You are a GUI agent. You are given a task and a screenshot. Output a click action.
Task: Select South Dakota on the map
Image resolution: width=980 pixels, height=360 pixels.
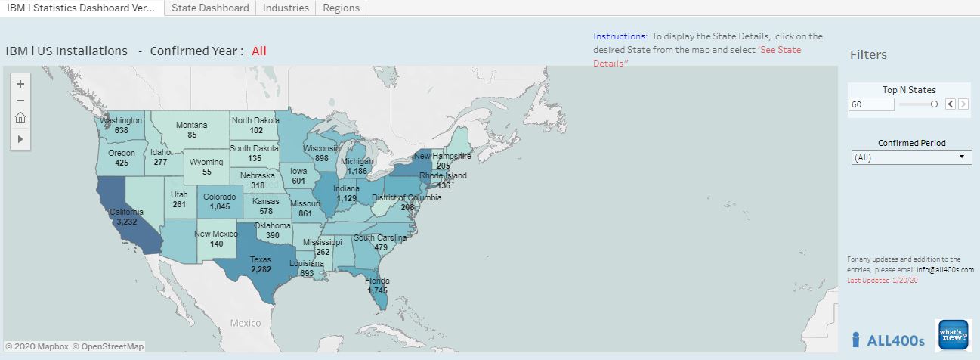(x=254, y=153)
